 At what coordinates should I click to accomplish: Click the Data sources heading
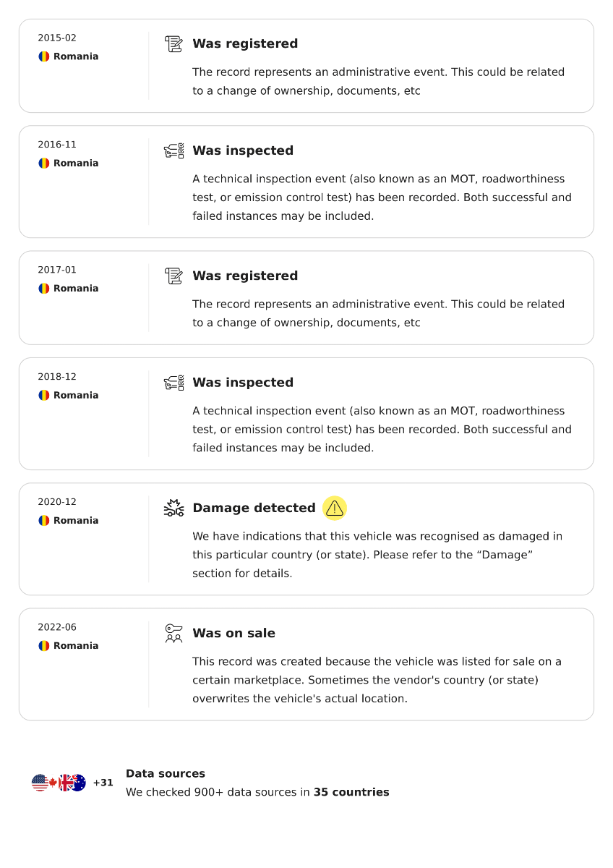pyautogui.click(x=166, y=774)
